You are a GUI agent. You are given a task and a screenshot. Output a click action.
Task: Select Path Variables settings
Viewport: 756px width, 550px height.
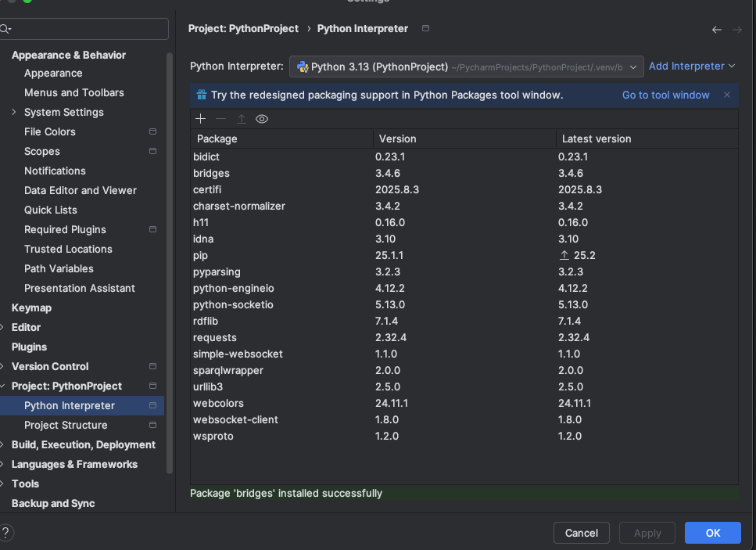[x=59, y=268]
